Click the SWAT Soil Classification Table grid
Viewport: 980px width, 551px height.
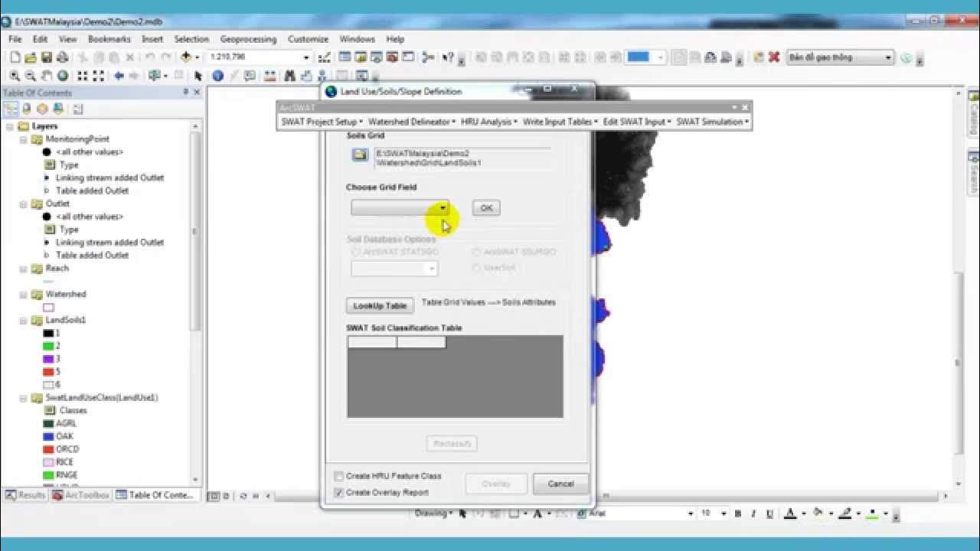(455, 377)
